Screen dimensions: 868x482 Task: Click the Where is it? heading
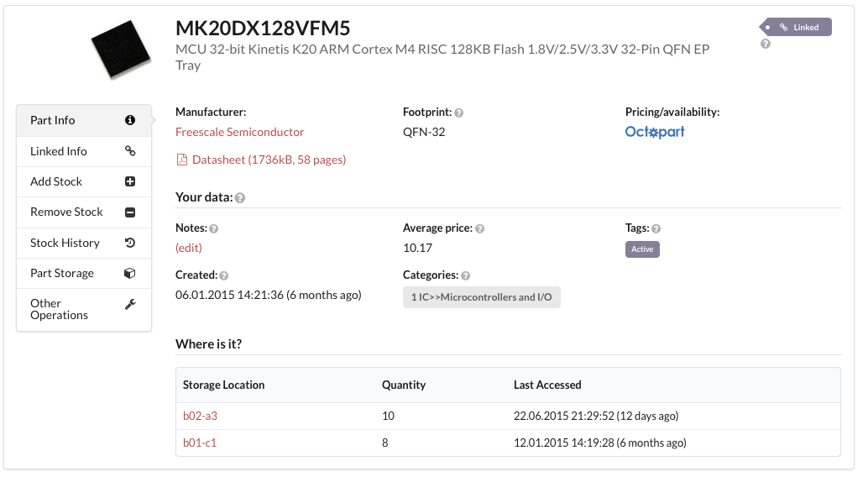209,344
